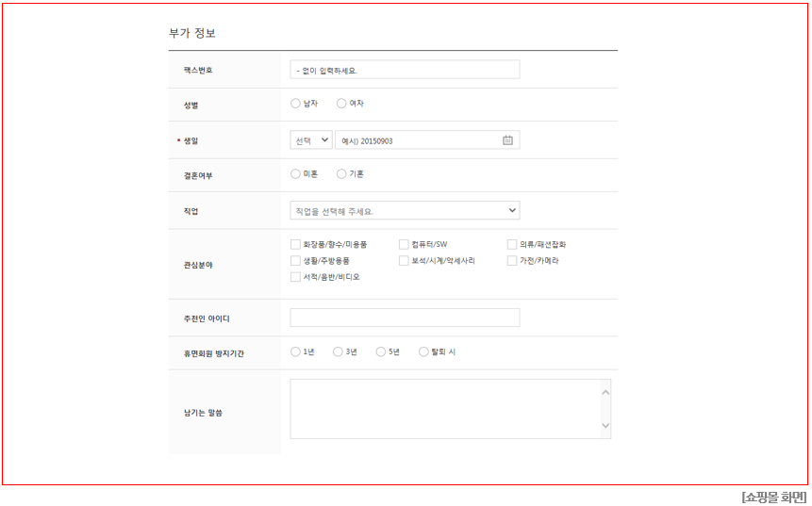This screenshot has height=506, width=812.
Task: Tick the 의류/패션잡화 checkbox
Action: click(512, 244)
